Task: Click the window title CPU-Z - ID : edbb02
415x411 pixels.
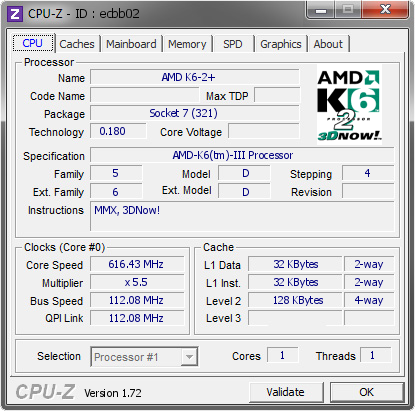Action: [84, 14]
